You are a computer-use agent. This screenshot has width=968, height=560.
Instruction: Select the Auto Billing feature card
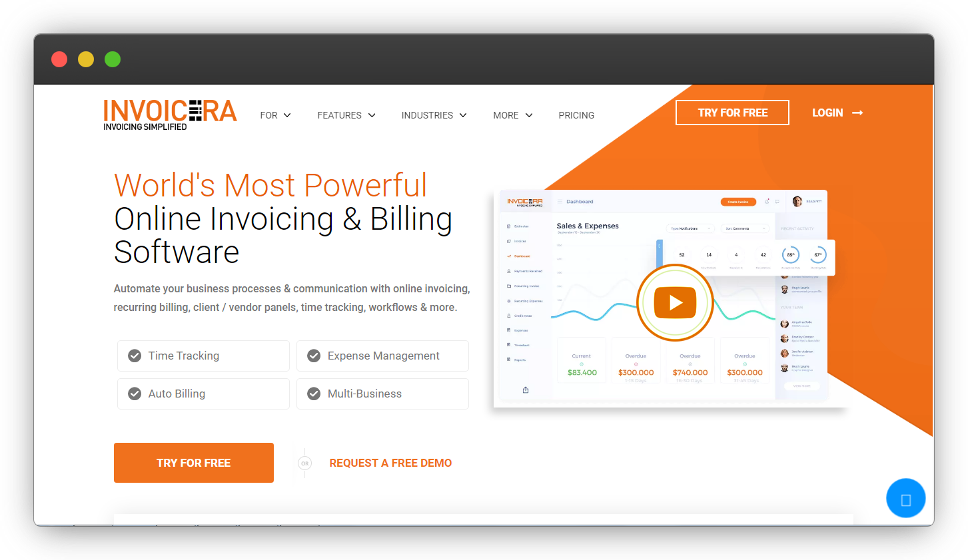[203, 394]
